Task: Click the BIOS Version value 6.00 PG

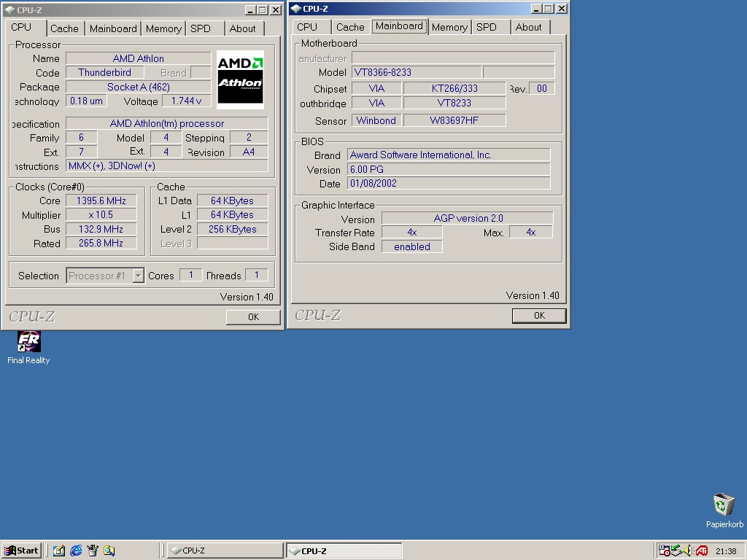Action: (x=449, y=169)
